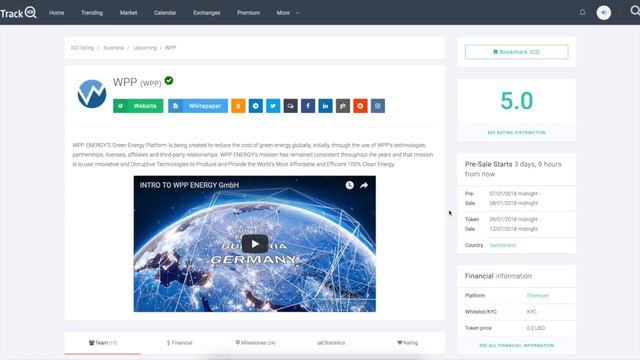Image resolution: width=640 pixels, height=360 pixels.
Task: Open the Telegram social icon
Action: click(256, 106)
